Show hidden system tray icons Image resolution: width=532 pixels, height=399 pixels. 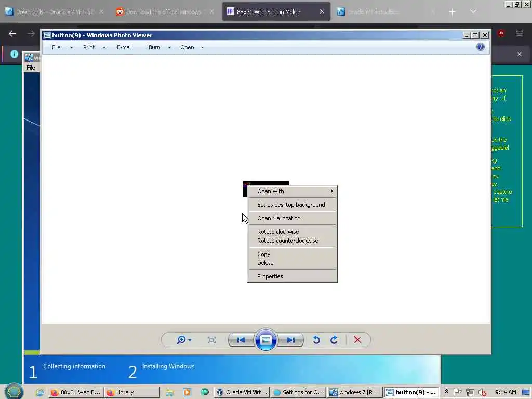[446, 392]
